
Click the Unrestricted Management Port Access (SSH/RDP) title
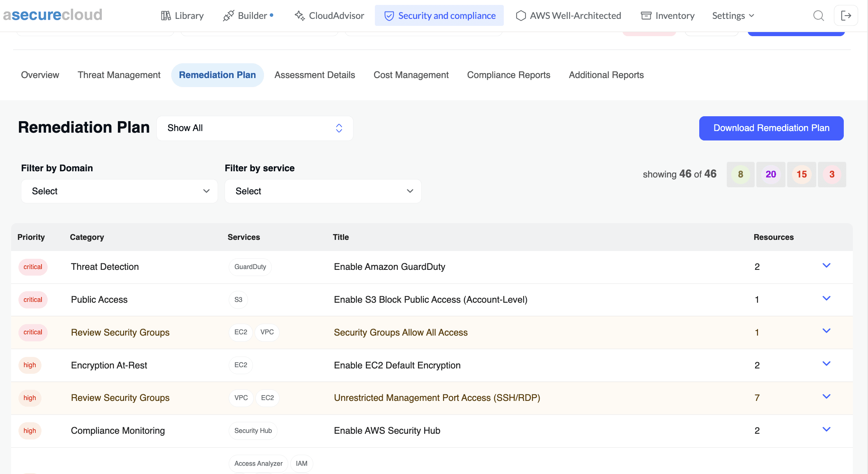click(x=437, y=398)
